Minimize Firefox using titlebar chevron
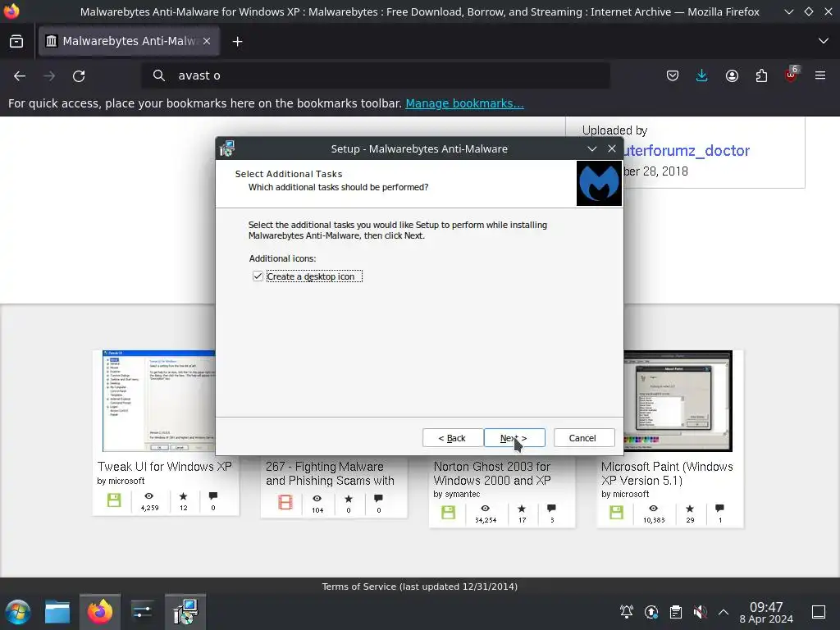This screenshot has height=630, width=840. [x=788, y=11]
